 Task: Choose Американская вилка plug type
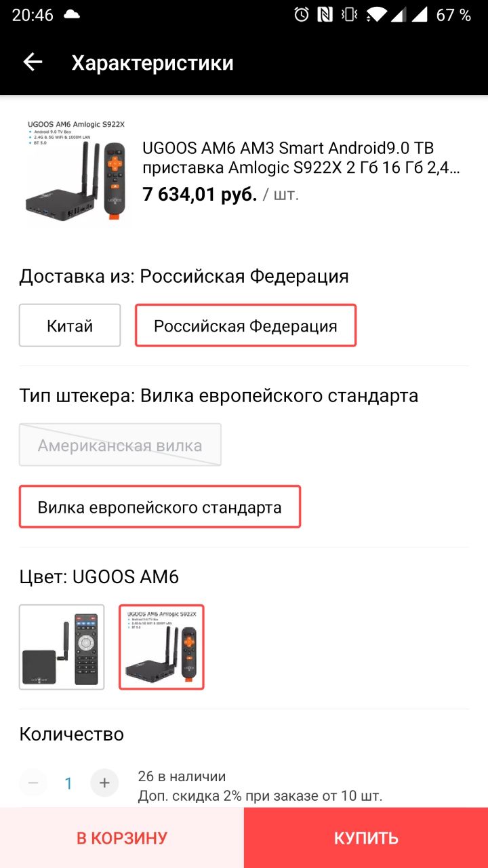click(x=120, y=445)
